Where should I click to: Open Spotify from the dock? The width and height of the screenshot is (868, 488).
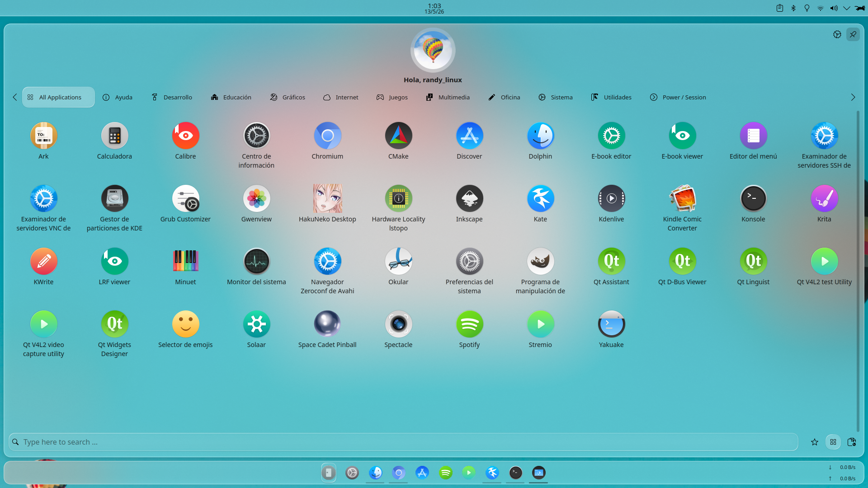445,473
